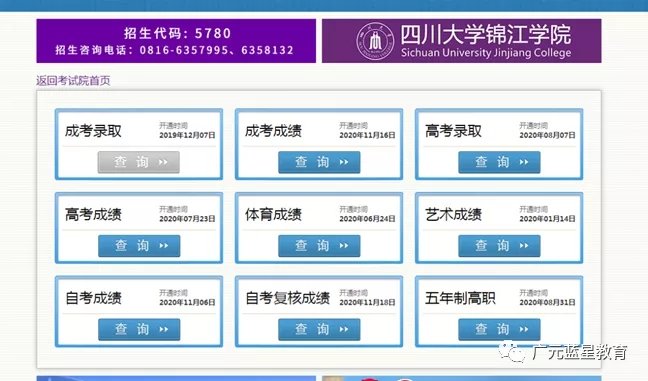Select the 五年制高职 card title
Viewport: 648px width, 381px height.
460,298
